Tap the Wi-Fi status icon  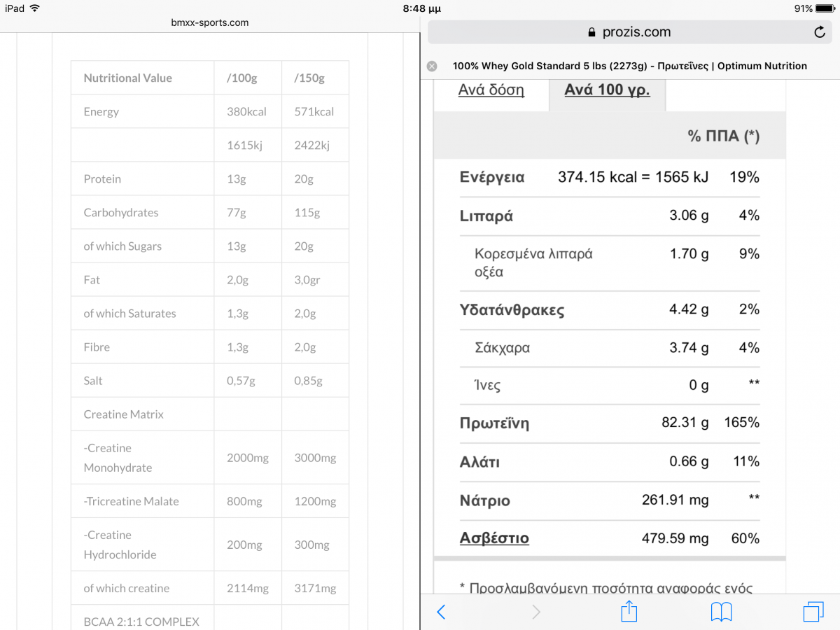35,8
